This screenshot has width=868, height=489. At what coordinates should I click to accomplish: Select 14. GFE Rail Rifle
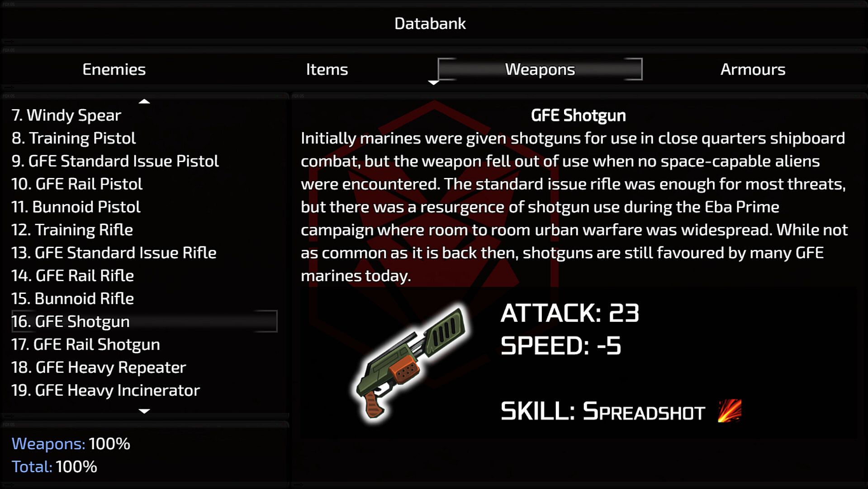(x=72, y=276)
